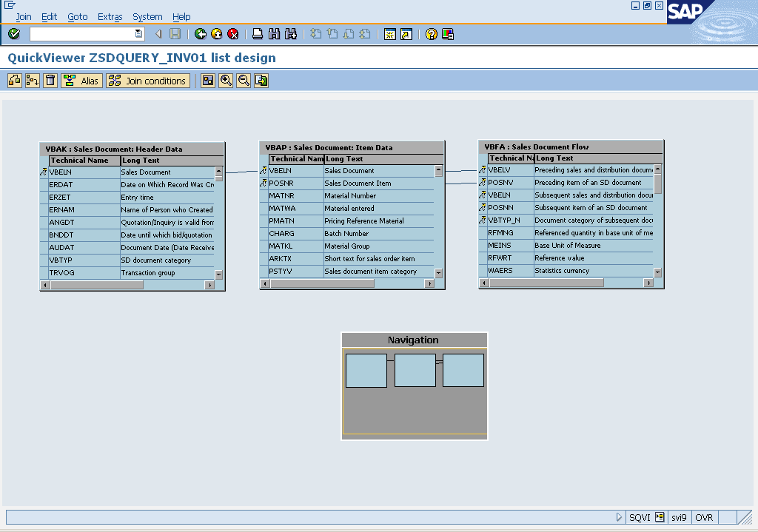
Task: Click the red Cancel button
Action: point(232,34)
